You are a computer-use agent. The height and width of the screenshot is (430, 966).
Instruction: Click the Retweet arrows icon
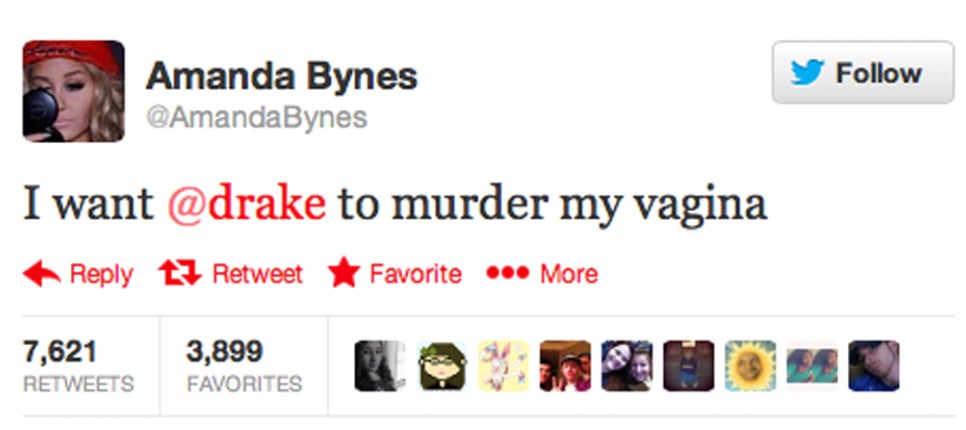[x=180, y=274]
